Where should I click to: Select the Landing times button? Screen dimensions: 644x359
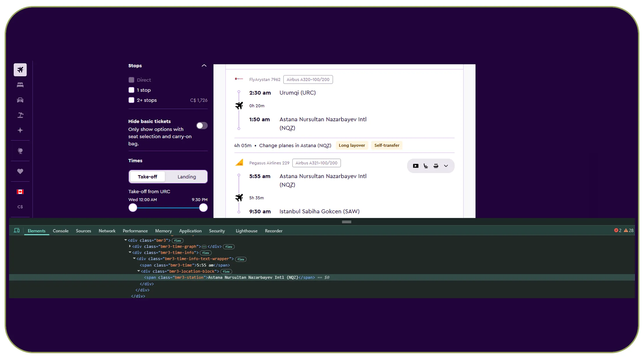(x=187, y=177)
